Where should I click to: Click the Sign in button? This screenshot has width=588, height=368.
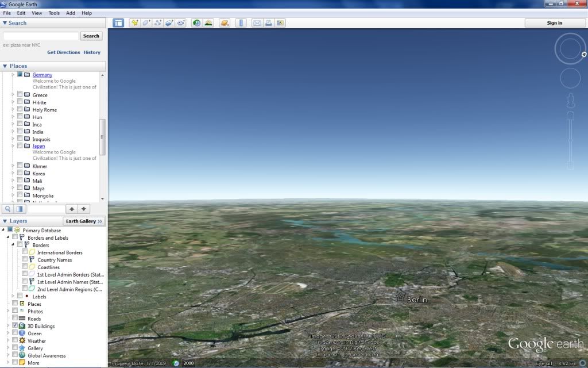pos(554,23)
